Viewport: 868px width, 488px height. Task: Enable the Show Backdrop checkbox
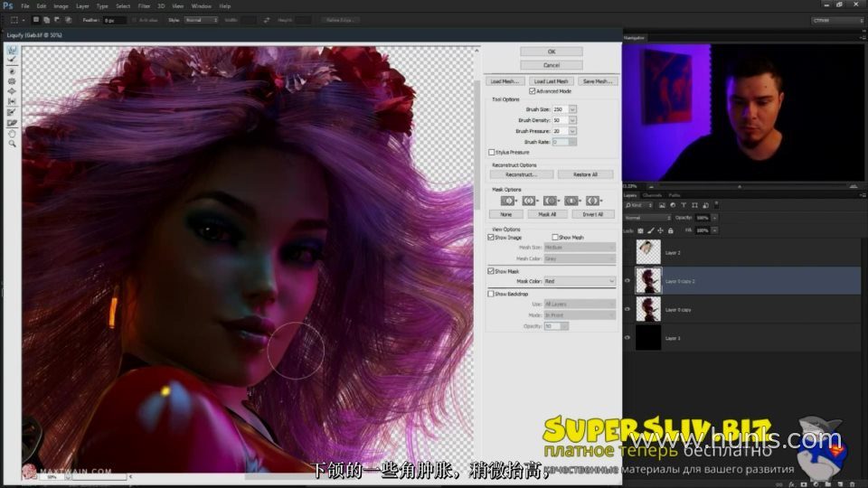click(x=491, y=294)
